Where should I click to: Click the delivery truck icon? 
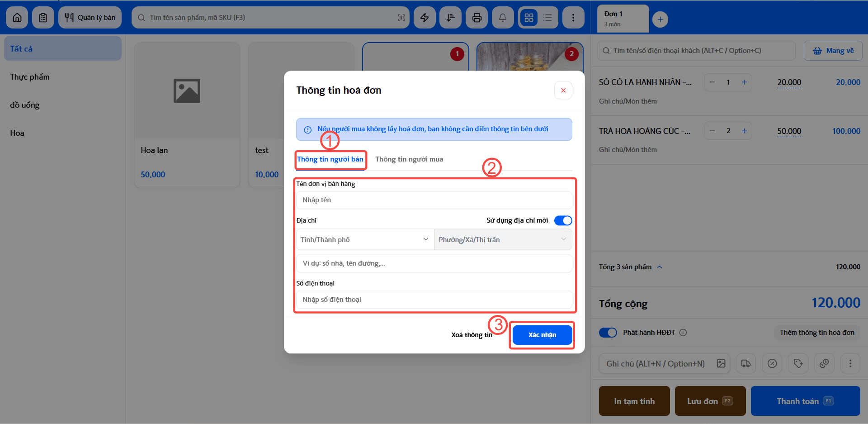click(746, 363)
